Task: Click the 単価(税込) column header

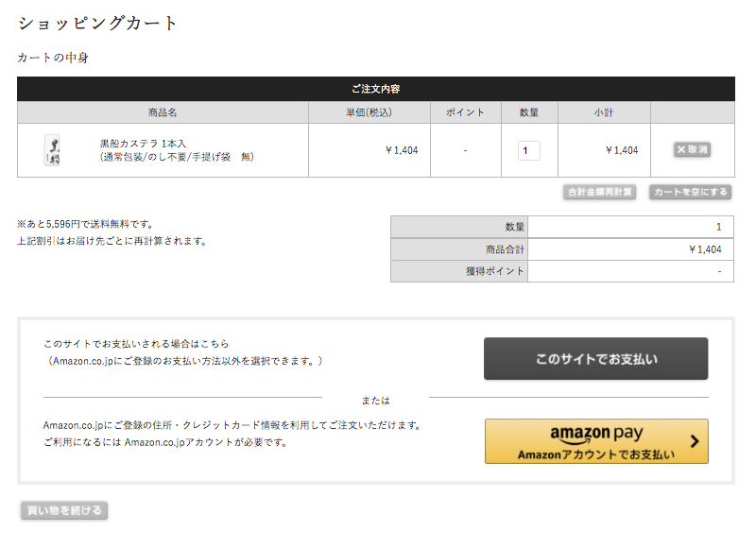Action: tap(369, 112)
